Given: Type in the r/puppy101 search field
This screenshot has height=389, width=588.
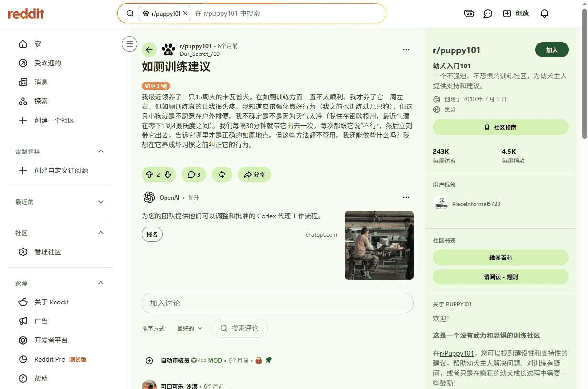Looking at the screenshot, I should [287, 13].
